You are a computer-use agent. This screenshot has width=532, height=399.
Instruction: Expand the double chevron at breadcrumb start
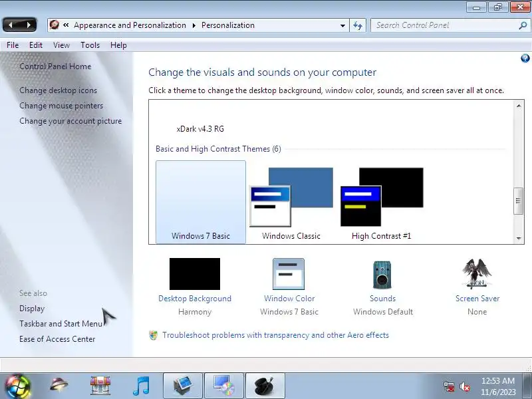click(x=66, y=25)
